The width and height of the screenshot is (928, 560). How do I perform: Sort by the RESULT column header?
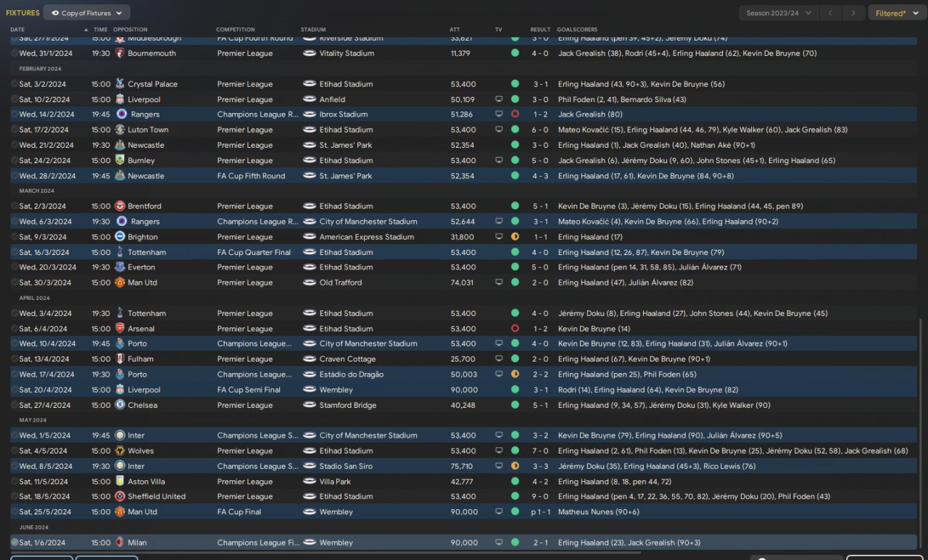pos(540,30)
